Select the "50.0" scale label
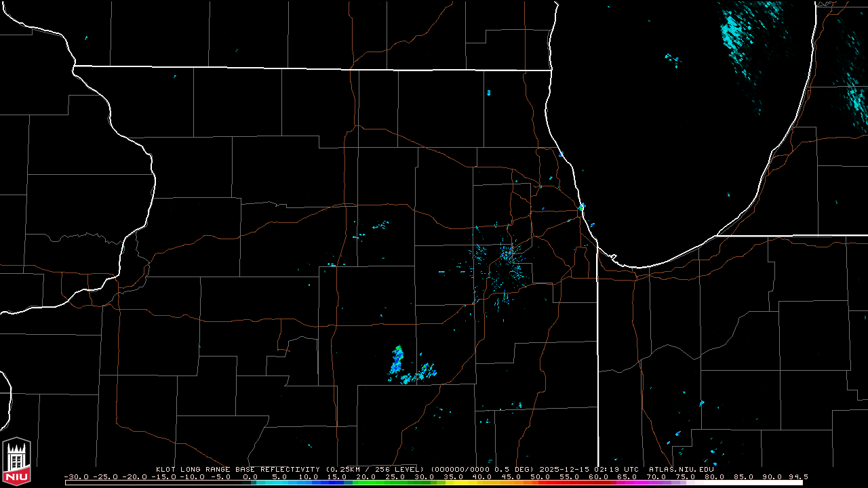The height and width of the screenshot is (488, 868). pos(541,476)
